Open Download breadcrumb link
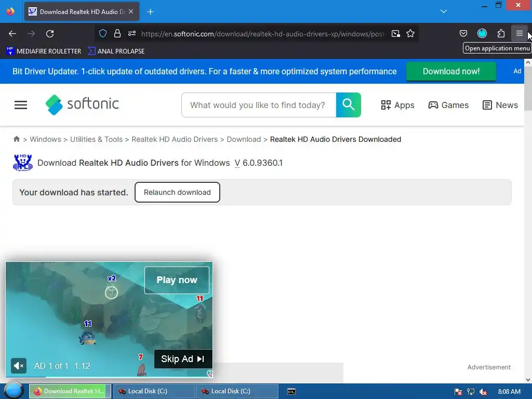Image resolution: width=532 pixels, height=399 pixels. (x=244, y=139)
